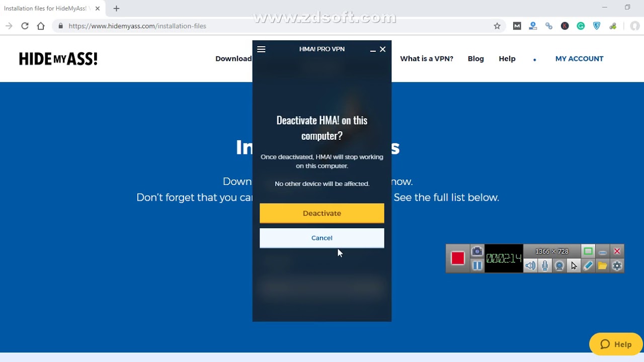Close the screen recorder toolbar
Viewport: 644px width, 362px height.
[617, 251]
